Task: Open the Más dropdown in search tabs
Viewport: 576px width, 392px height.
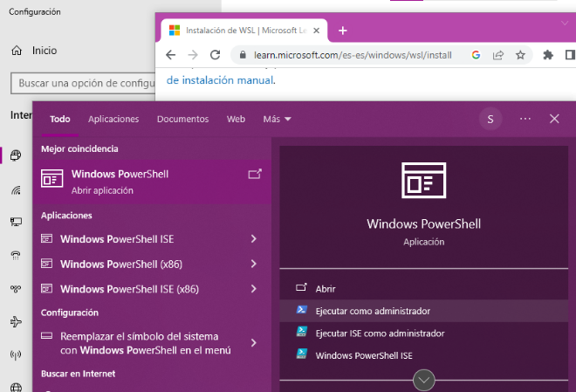Action: point(277,119)
